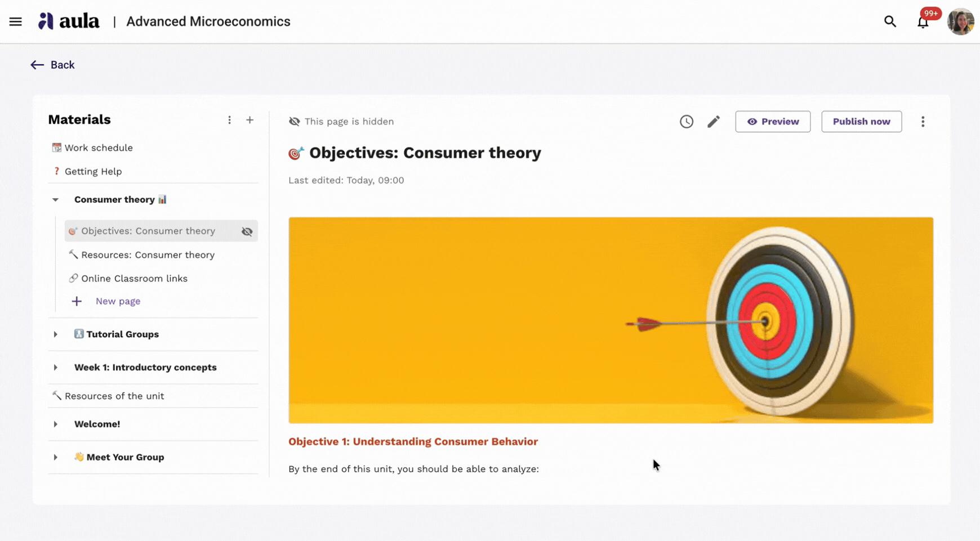The height and width of the screenshot is (541, 980).
Task: Click the Meet Your Group section label
Action: pos(125,457)
